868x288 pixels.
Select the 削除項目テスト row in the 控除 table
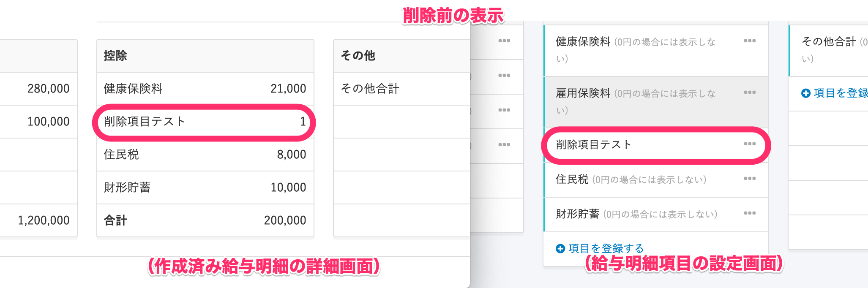pyautogui.click(x=205, y=122)
